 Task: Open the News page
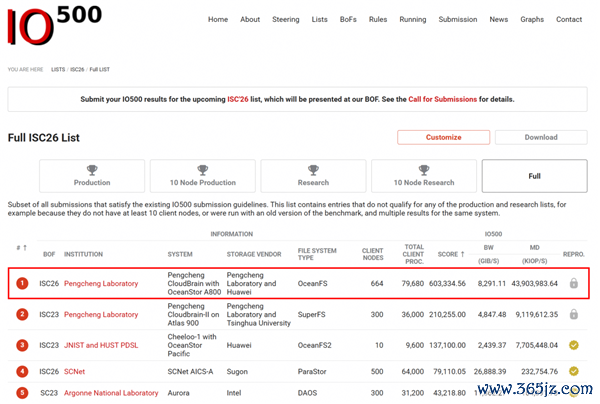499,19
